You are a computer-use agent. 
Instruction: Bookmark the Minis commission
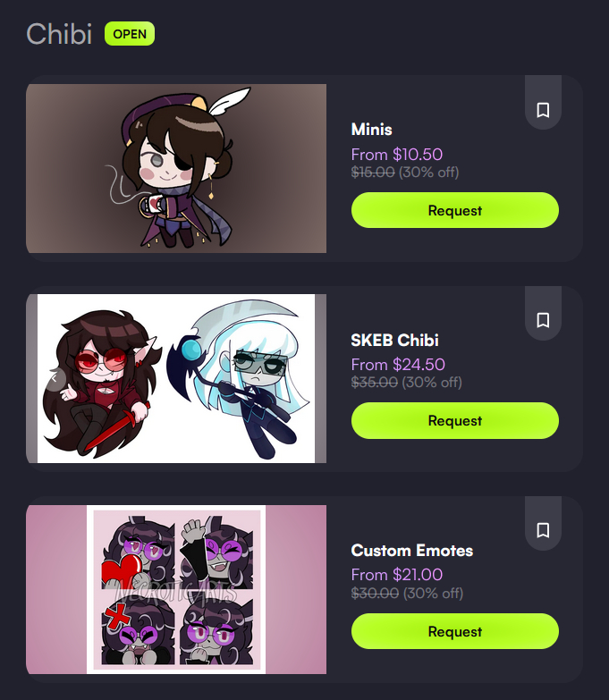pos(543,109)
